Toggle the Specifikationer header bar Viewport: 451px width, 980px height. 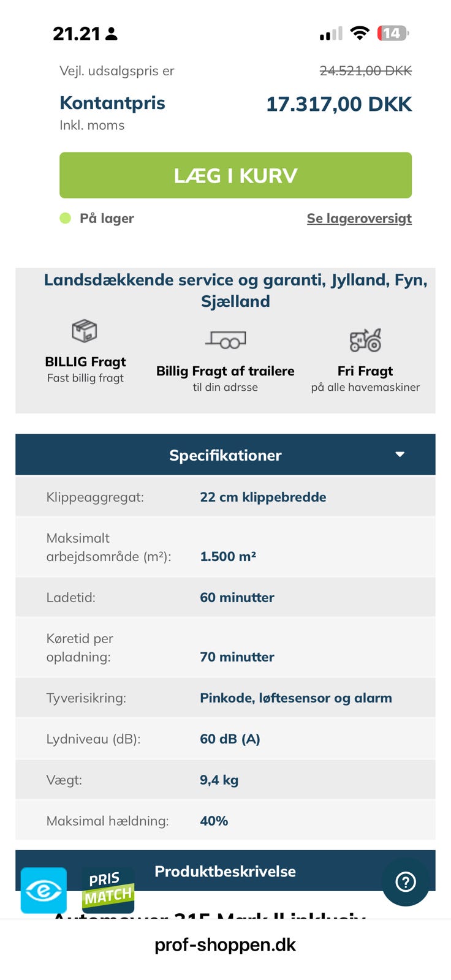225,454
